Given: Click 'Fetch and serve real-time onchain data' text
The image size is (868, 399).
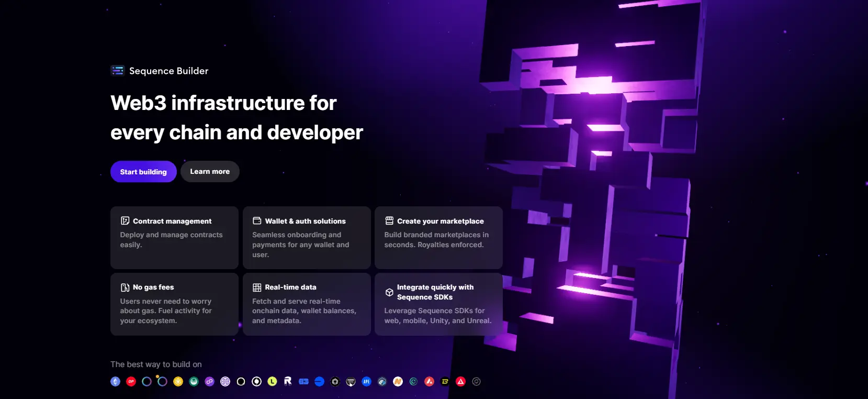Looking at the screenshot, I should (304, 311).
